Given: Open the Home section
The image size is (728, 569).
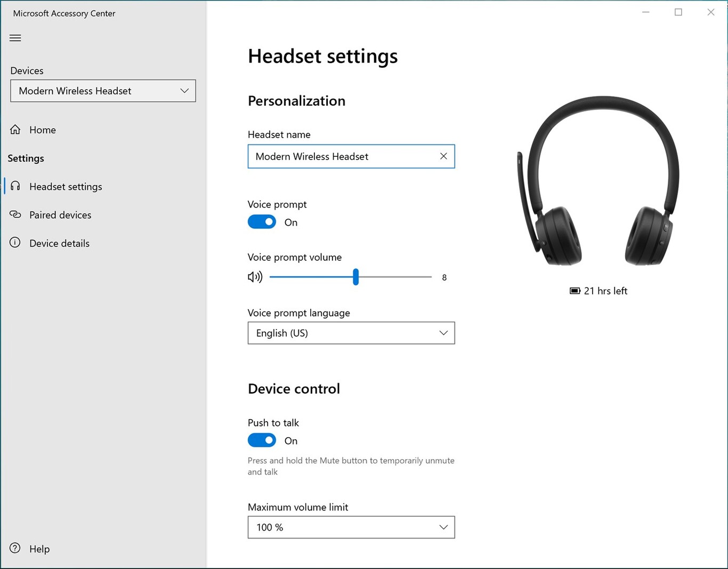Looking at the screenshot, I should pyautogui.click(x=43, y=129).
